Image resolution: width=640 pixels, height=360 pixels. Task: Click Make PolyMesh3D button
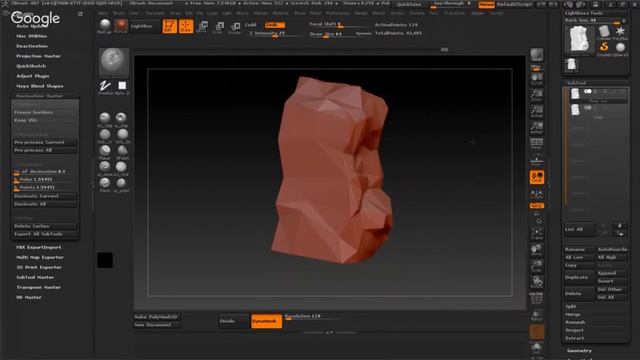157,317
